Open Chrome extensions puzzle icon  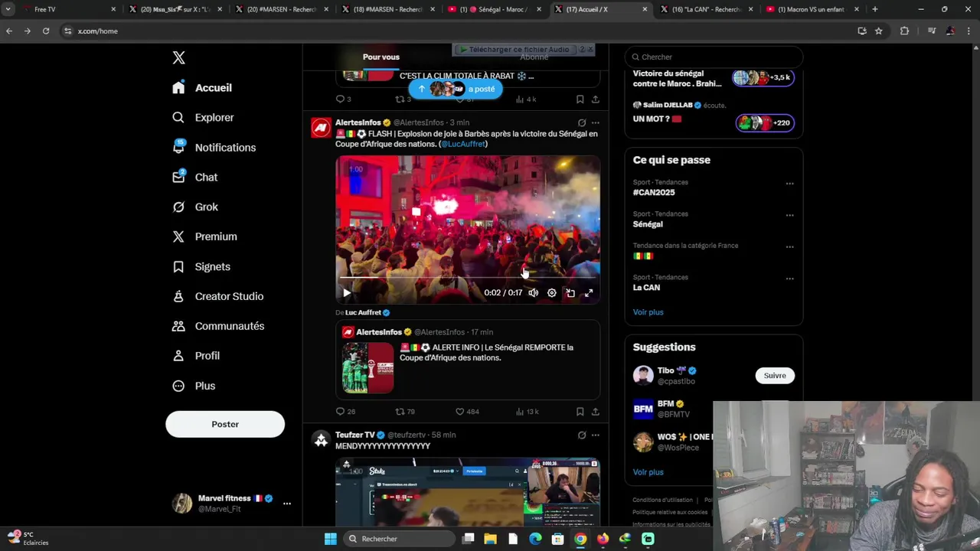(904, 31)
